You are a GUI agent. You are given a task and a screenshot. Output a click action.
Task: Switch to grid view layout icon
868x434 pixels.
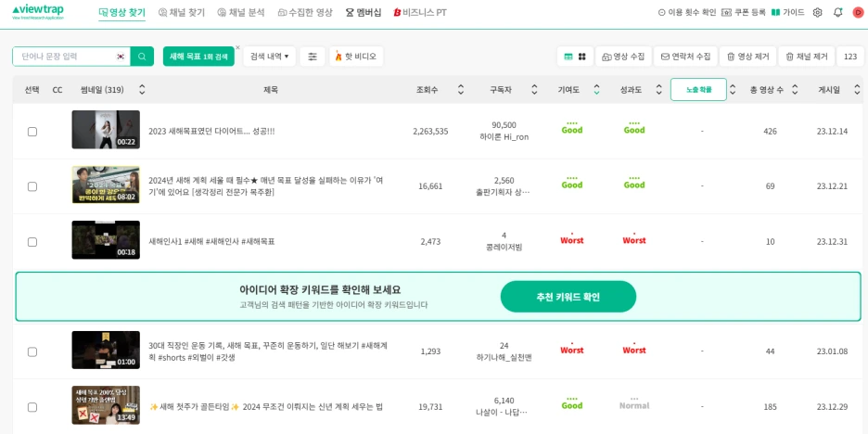click(x=581, y=57)
